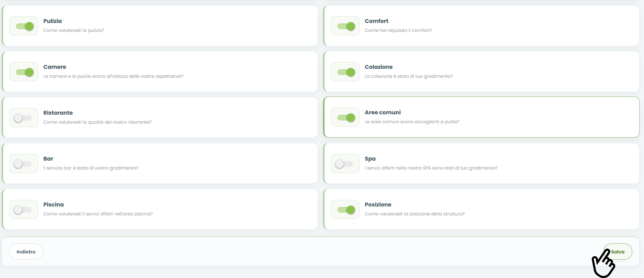Select the Colazione card heading

379,67
